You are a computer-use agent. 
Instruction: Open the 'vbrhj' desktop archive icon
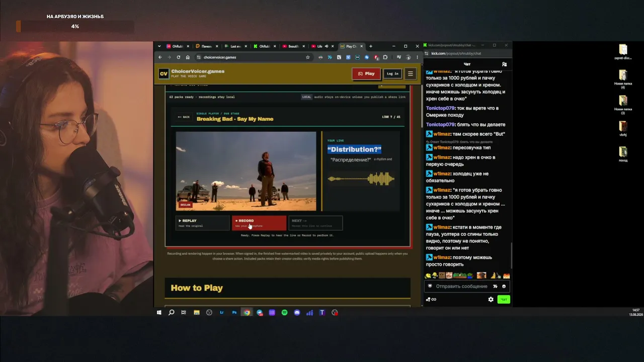pos(623,129)
